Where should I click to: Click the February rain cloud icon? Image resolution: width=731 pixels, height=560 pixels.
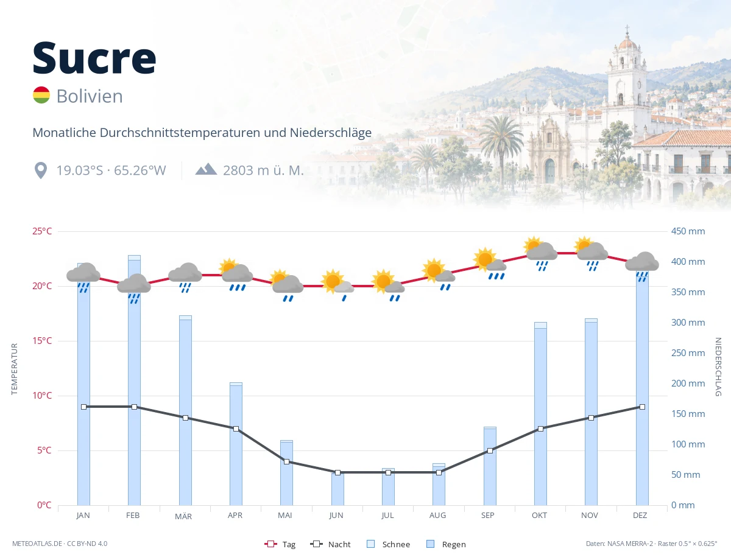pos(134,288)
